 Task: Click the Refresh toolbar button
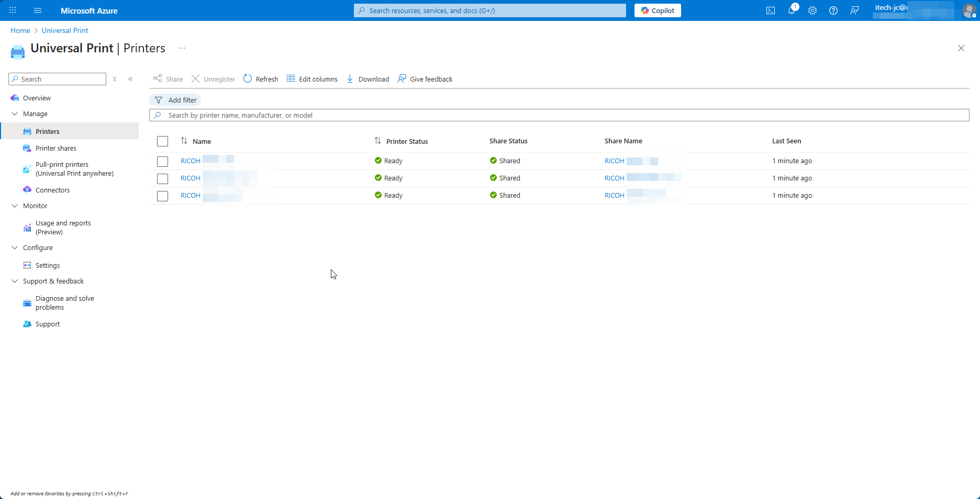261,79
